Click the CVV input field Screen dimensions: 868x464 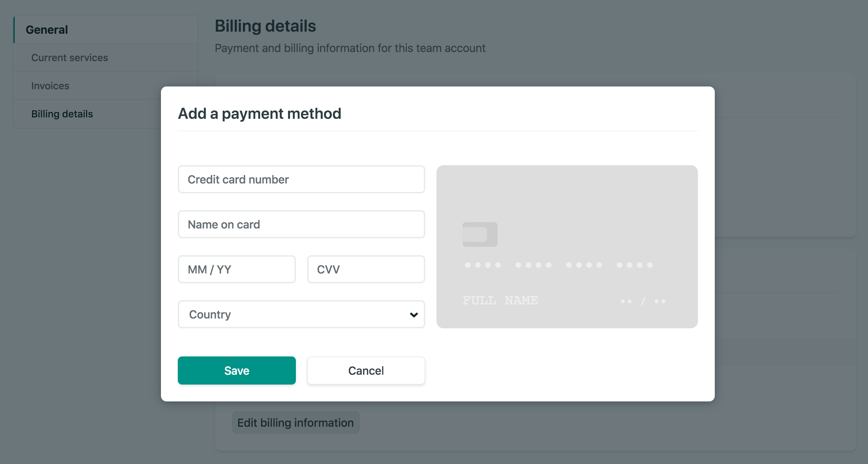coord(366,269)
